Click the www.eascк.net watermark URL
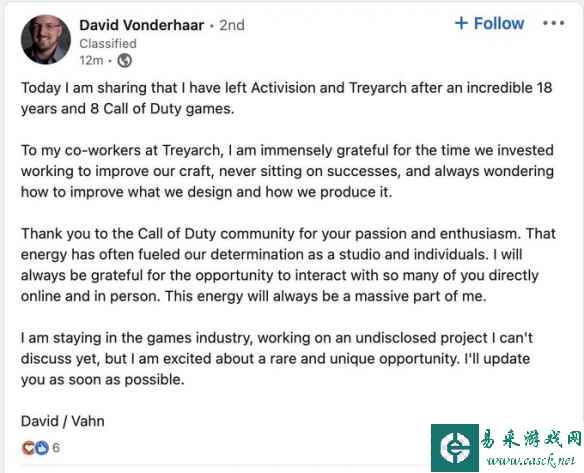Image resolution: width=584 pixels, height=473 pixels. tap(531, 461)
